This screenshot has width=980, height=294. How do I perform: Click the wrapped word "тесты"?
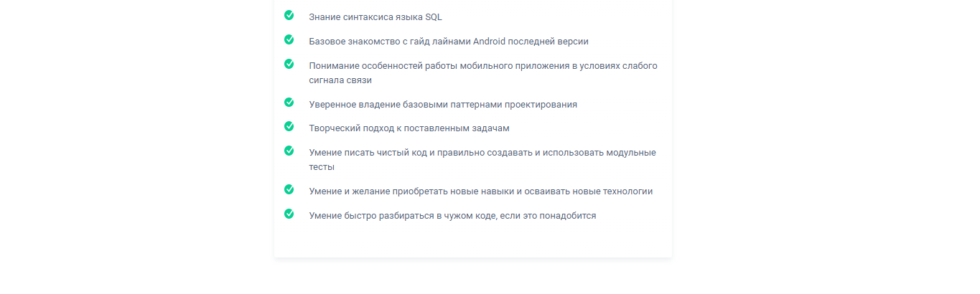click(322, 167)
